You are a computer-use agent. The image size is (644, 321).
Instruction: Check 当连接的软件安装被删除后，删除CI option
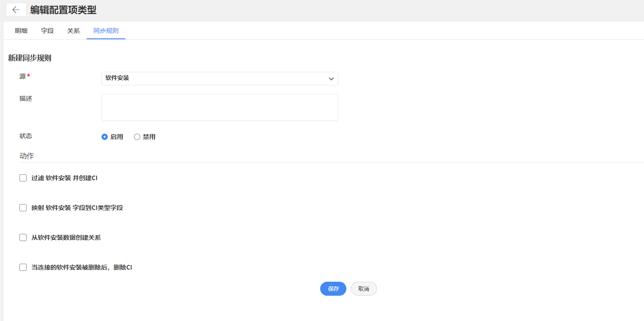pos(23,267)
